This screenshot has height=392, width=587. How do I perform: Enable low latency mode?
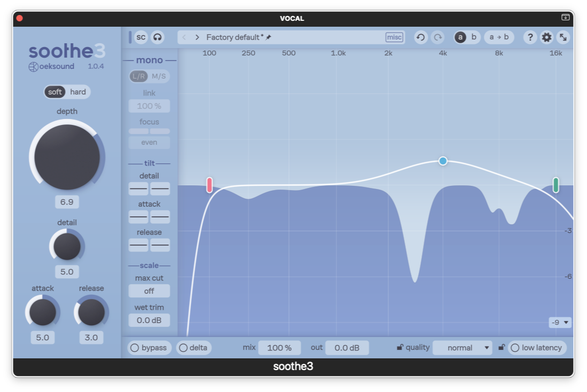click(x=537, y=348)
